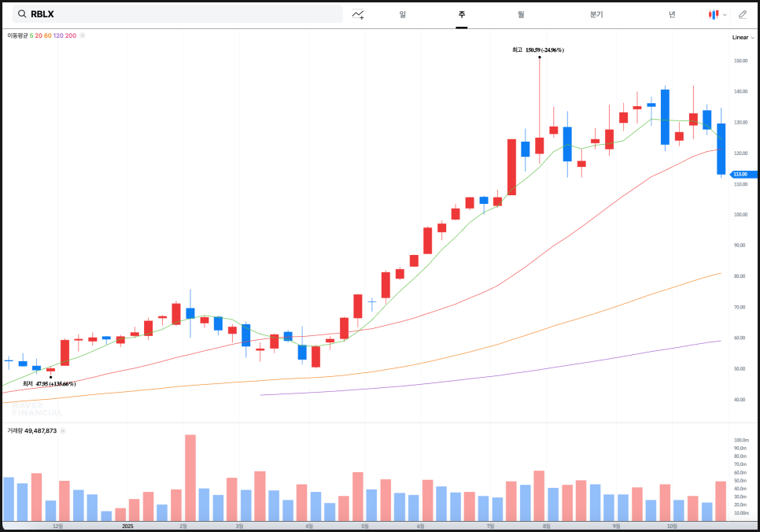Viewport: 760px width, 532px height.
Task: Click the 거래량 volume label
Action: click(x=15, y=430)
